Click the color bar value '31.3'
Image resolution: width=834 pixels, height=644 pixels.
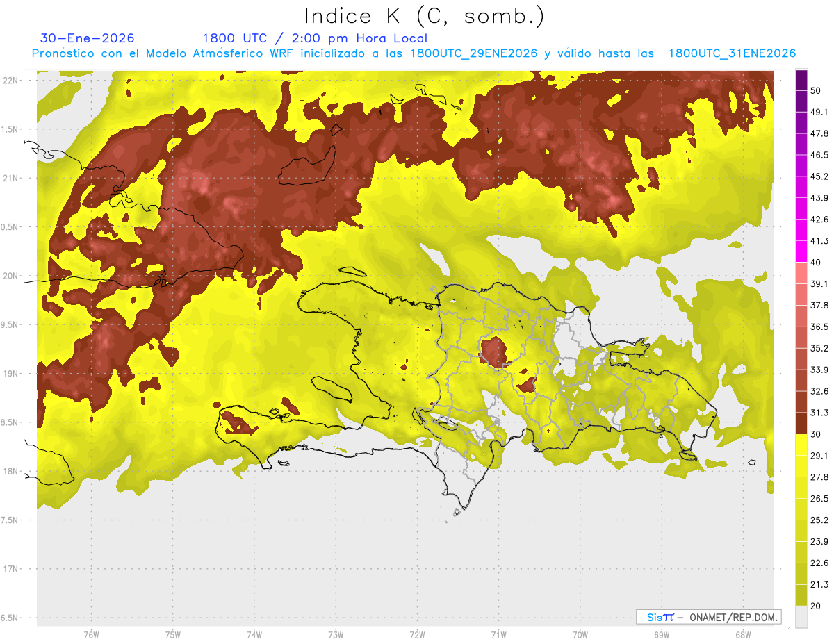click(819, 413)
